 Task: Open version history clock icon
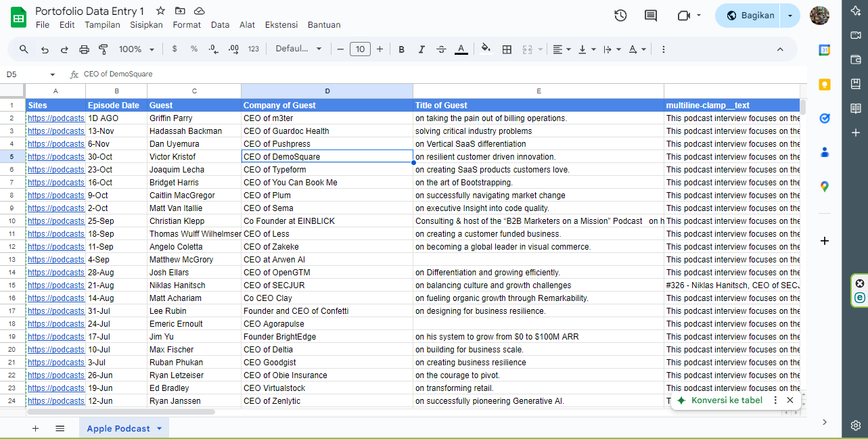620,16
